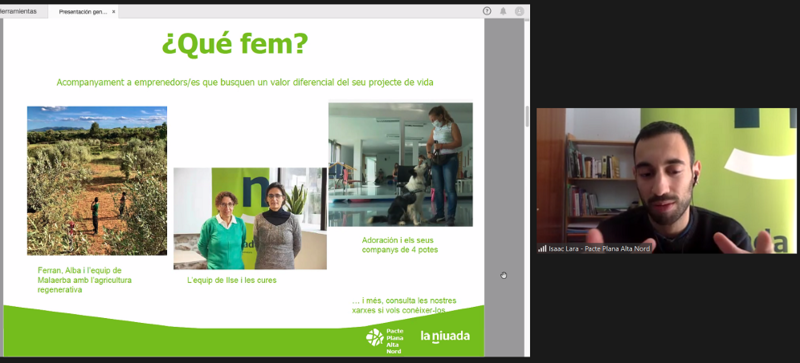Click the document vertical scrollbar thumb
800x363 pixels.
[527, 116]
